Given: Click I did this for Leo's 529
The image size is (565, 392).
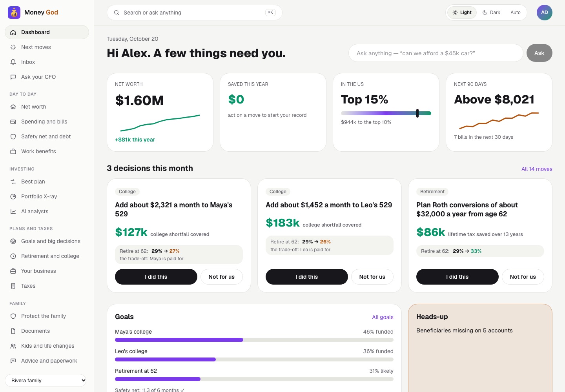Looking at the screenshot, I should pyautogui.click(x=307, y=277).
